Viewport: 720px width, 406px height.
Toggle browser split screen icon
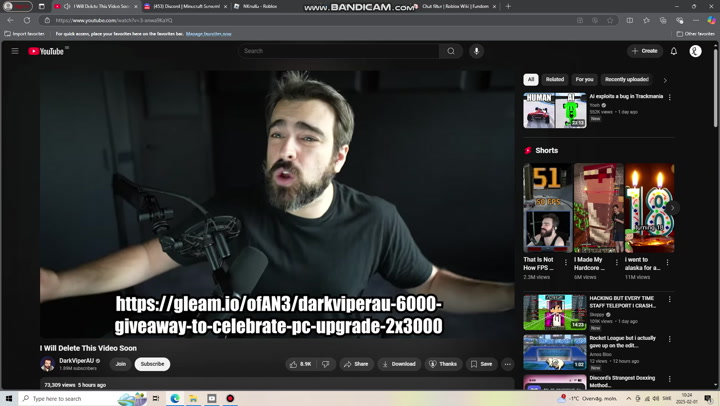coord(630,20)
